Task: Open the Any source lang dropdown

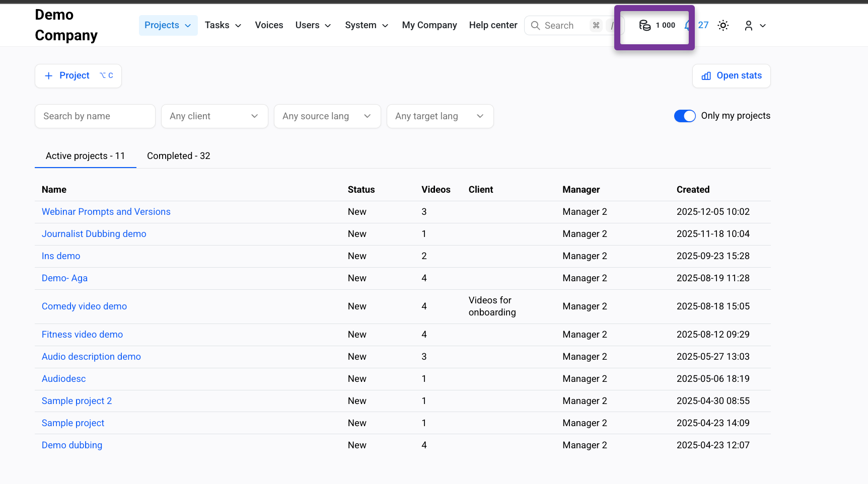Action: click(x=327, y=116)
